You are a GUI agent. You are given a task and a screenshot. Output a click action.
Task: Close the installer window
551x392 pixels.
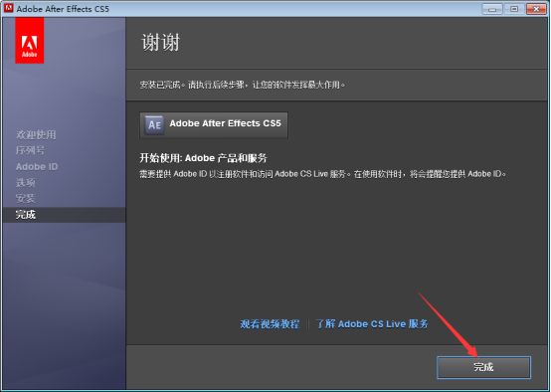pyautogui.click(x=536, y=9)
